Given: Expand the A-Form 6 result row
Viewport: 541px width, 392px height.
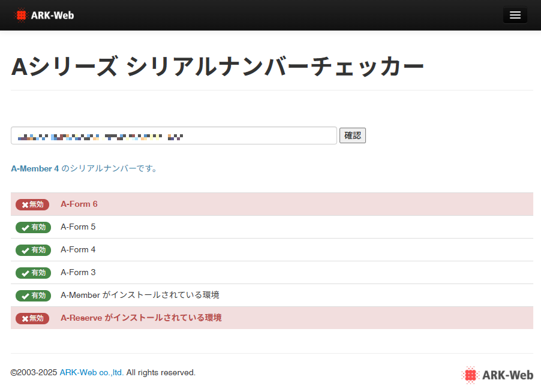Looking at the screenshot, I should click(x=270, y=204).
